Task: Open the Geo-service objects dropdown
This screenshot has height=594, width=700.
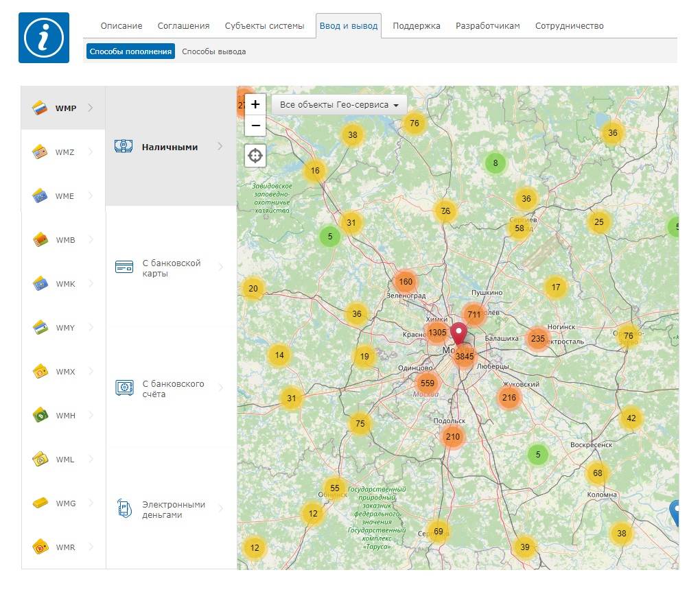Action: tap(339, 105)
